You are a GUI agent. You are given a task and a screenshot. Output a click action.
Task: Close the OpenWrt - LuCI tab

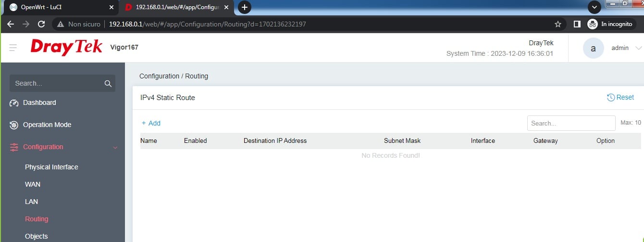click(111, 7)
